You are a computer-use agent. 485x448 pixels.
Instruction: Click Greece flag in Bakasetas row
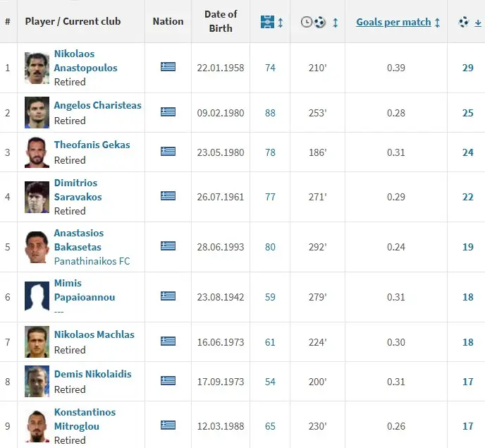pyautogui.click(x=168, y=246)
